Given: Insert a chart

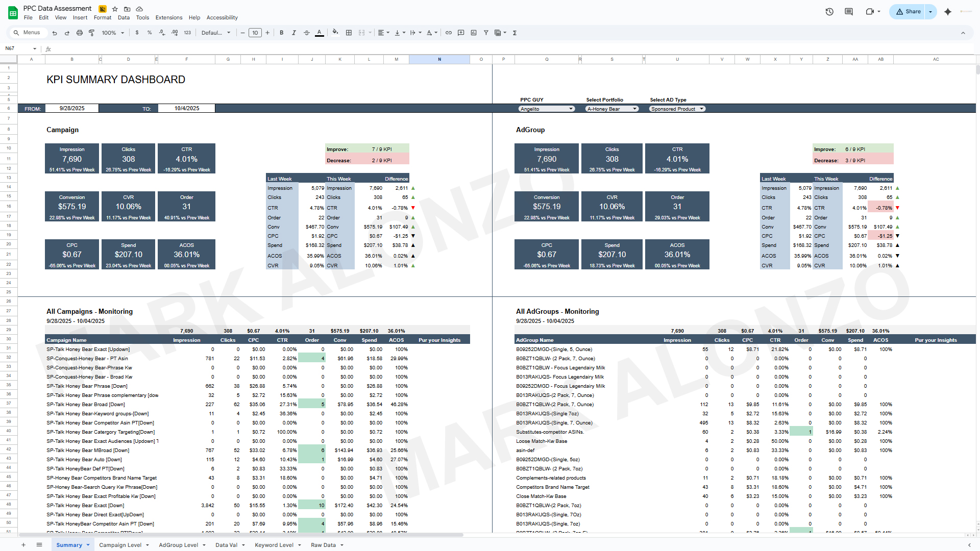Looking at the screenshot, I should [473, 33].
